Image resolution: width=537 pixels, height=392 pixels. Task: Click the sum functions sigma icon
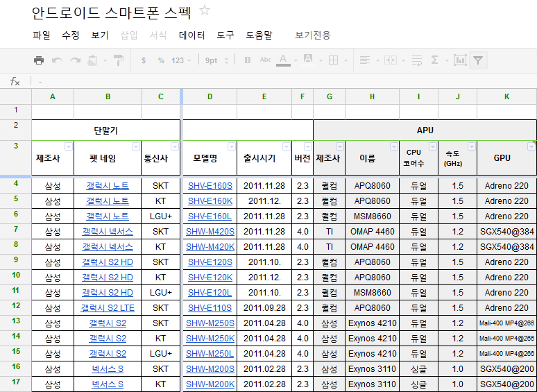pos(435,60)
